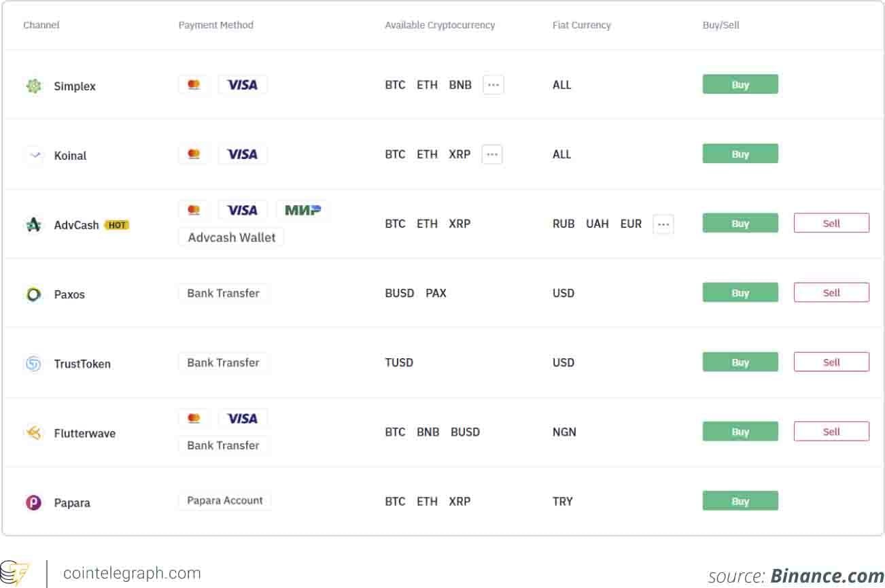The height and width of the screenshot is (588, 885).
Task: Click the AdvCash channel logo icon
Action: click(33, 225)
